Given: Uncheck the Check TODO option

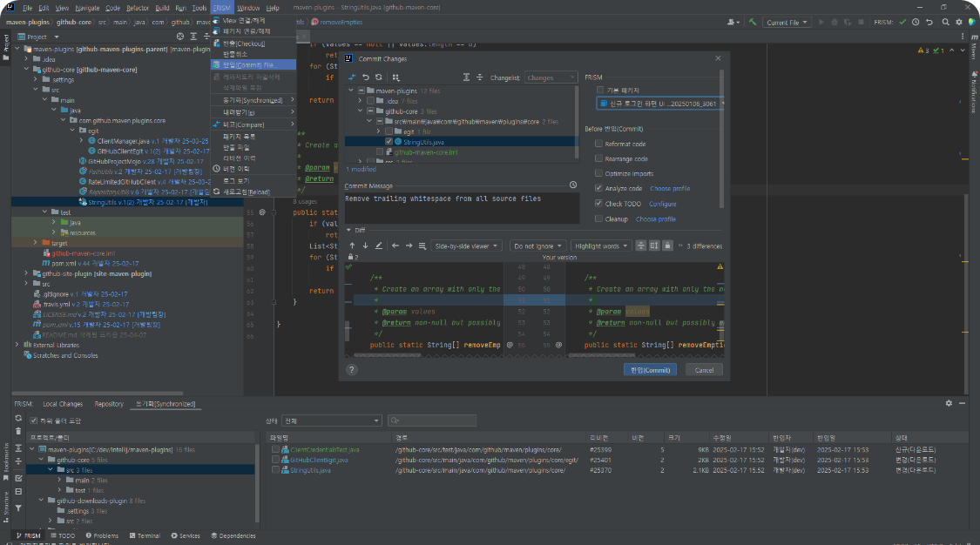Looking at the screenshot, I should click(598, 204).
